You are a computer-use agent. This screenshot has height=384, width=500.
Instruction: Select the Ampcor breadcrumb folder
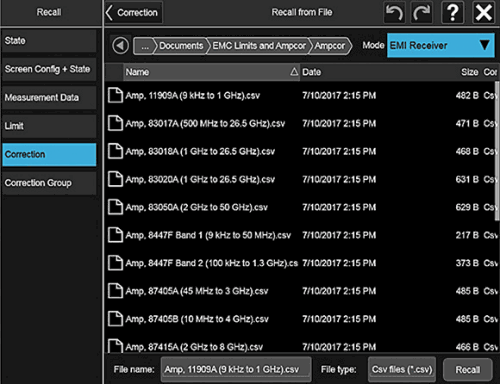click(x=330, y=46)
